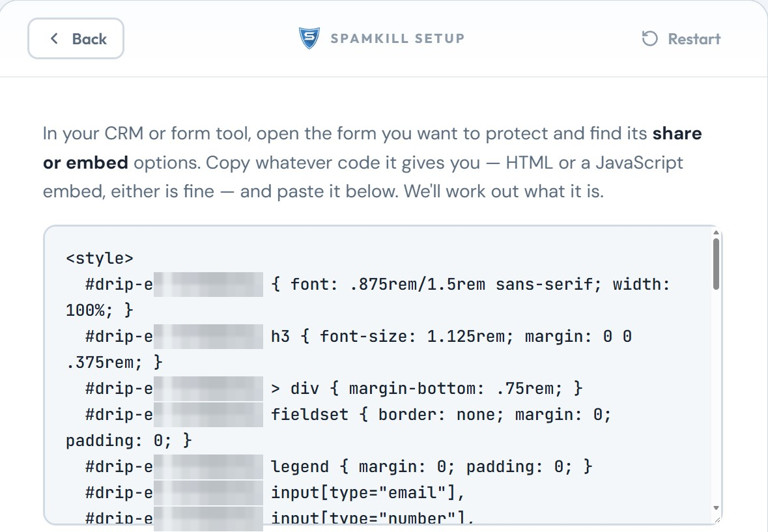Click '> div { margin-bottom: .75rem; }' code
Screen dimensions: 768x532
(x=427, y=388)
